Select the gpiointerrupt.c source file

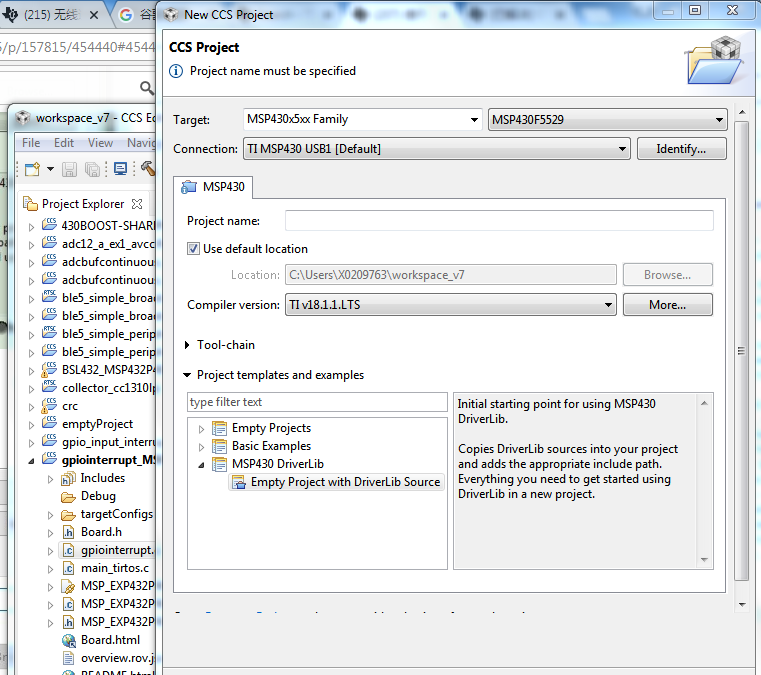pos(117,550)
